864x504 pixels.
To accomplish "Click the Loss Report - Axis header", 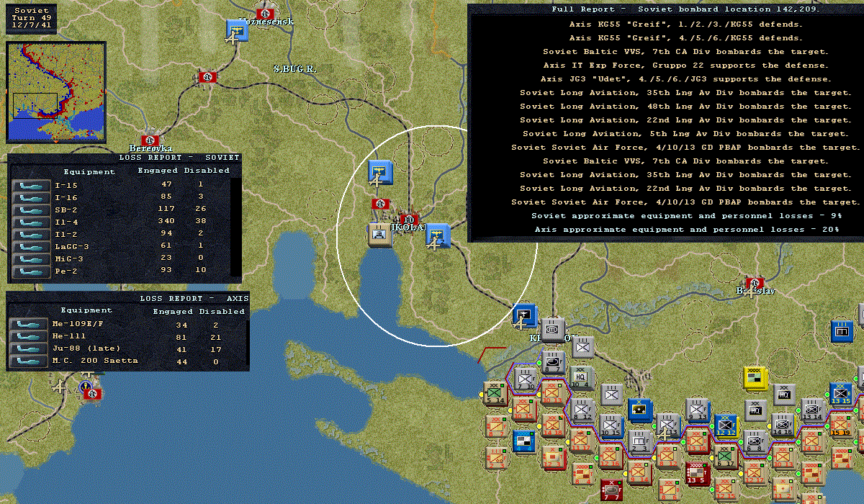I will pos(194,297).
